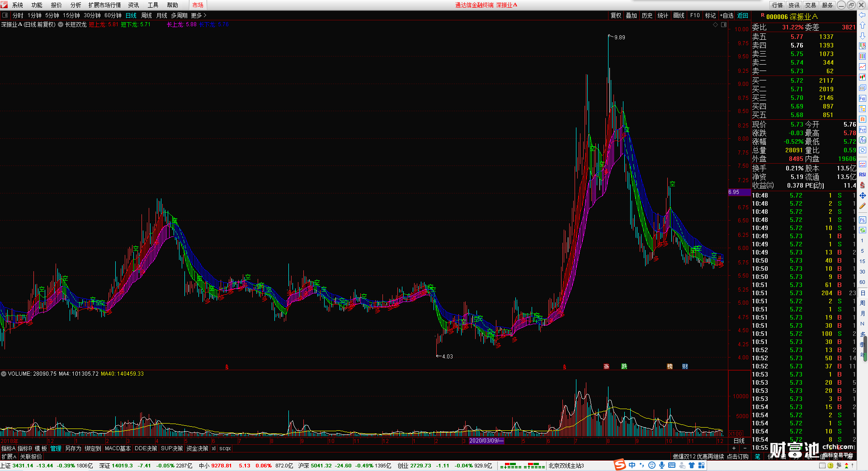Click 点击订购 promotion link

click(738, 457)
